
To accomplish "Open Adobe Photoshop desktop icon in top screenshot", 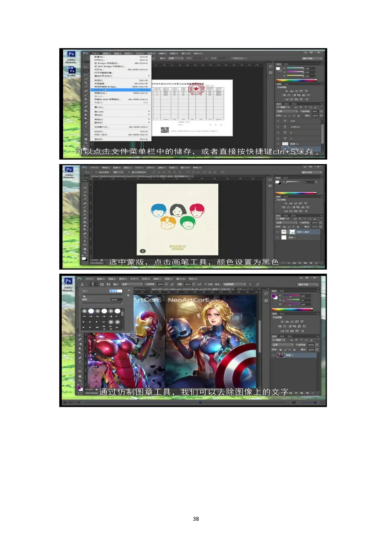I will [x=71, y=57].
